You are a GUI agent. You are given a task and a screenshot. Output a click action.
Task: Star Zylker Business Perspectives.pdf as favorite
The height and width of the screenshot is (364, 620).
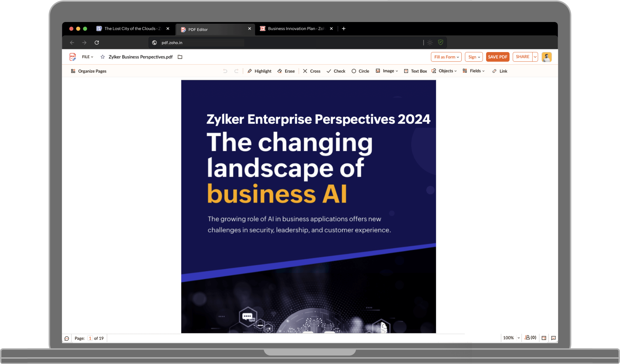click(102, 57)
